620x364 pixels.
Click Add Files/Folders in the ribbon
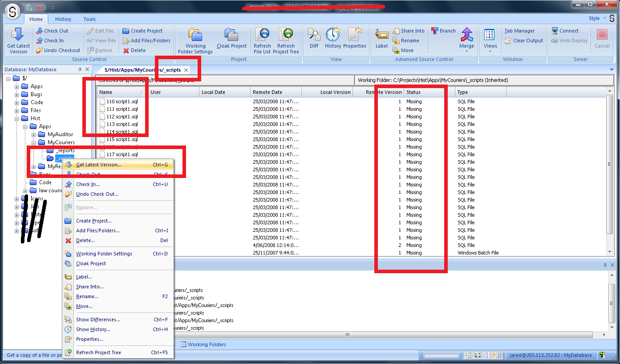(x=146, y=40)
